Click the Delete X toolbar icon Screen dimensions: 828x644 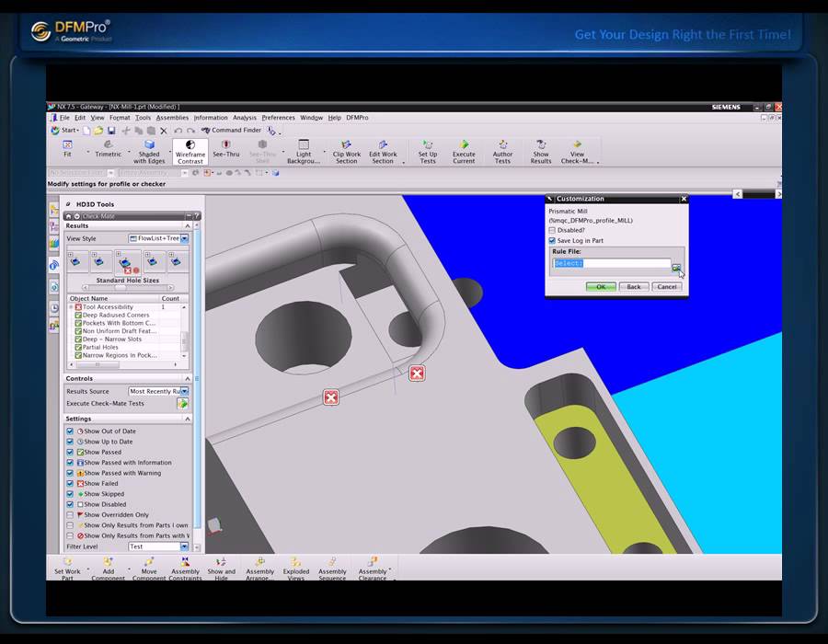164,131
